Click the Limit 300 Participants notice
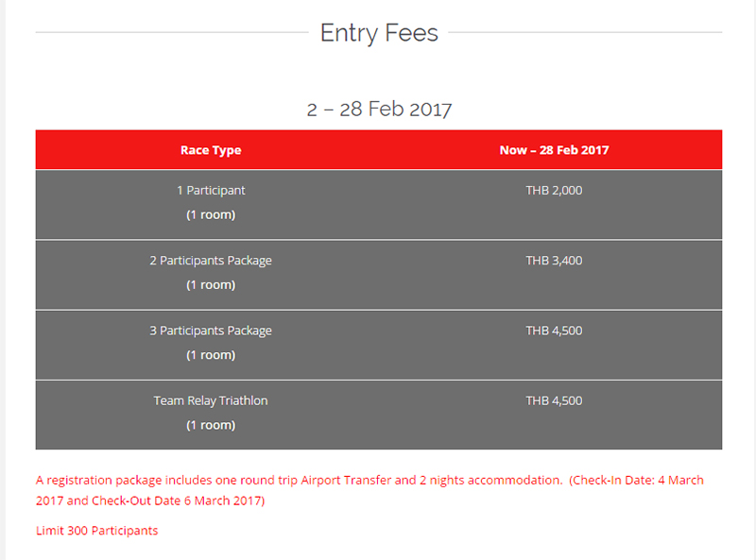The width and height of the screenshot is (756, 560). coord(96,531)
